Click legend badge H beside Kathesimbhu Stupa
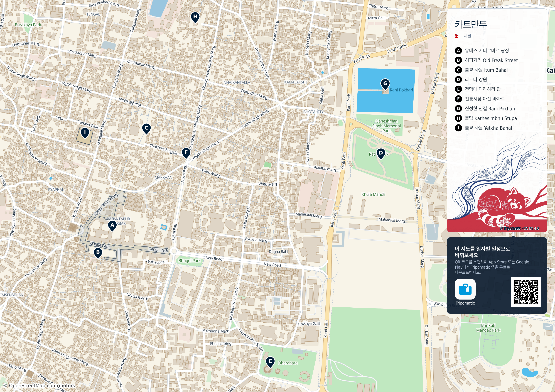The image size is (555, 392). 458,118
